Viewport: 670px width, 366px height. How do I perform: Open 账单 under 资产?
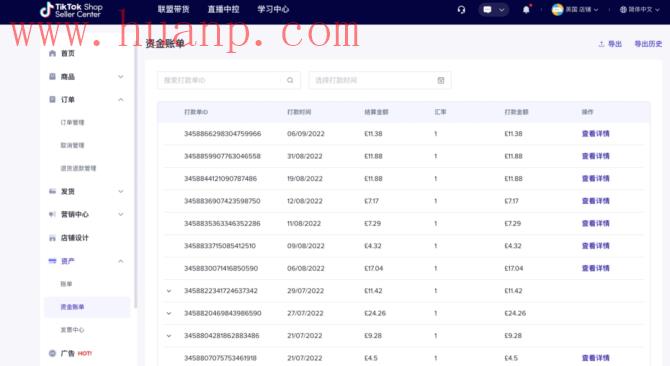pos(66,284)
